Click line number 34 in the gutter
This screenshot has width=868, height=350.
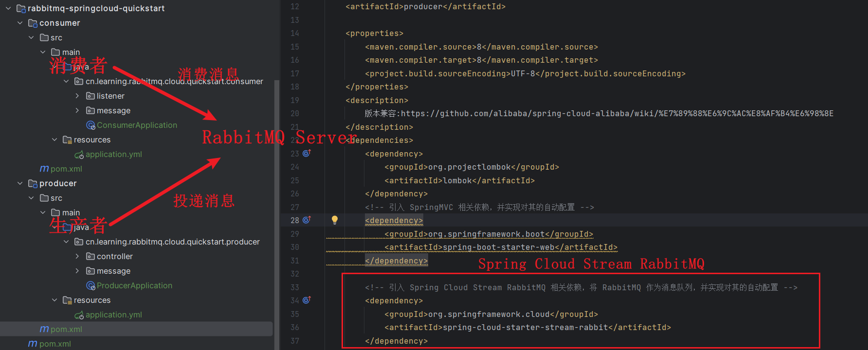pyautogui.click(x=295, y=300)
